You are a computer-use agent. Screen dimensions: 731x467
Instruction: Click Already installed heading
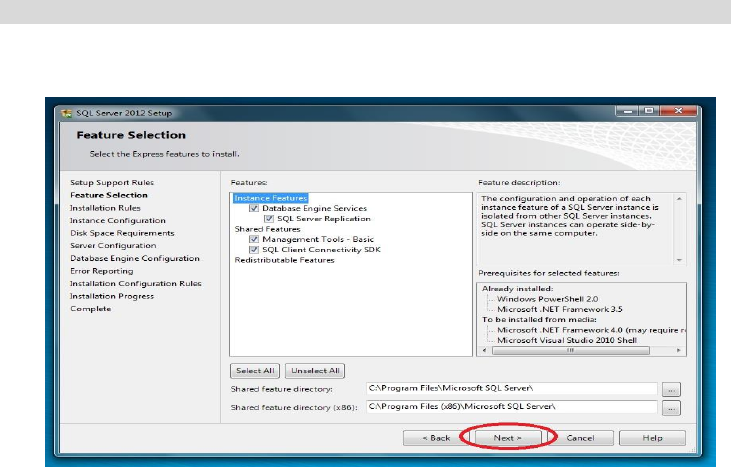coord(517,289)
